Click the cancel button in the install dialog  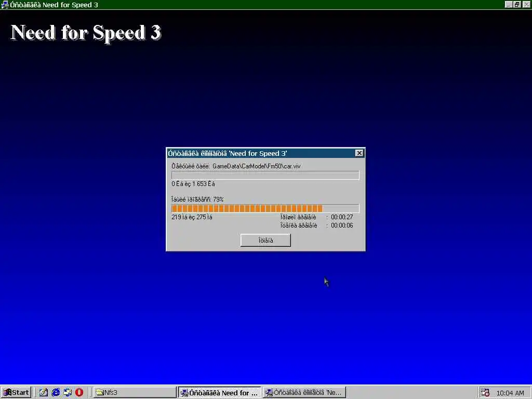click(x=265, y=240)
